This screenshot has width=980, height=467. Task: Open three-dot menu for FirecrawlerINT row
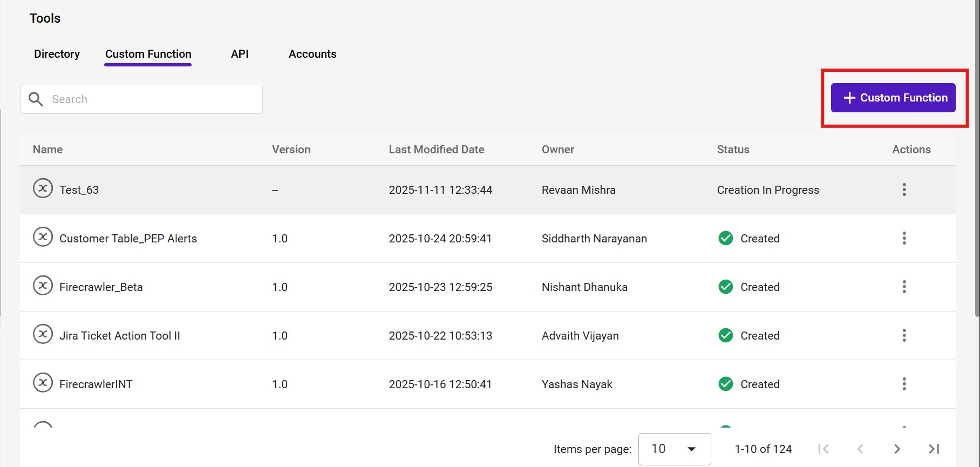pos(904,384)
